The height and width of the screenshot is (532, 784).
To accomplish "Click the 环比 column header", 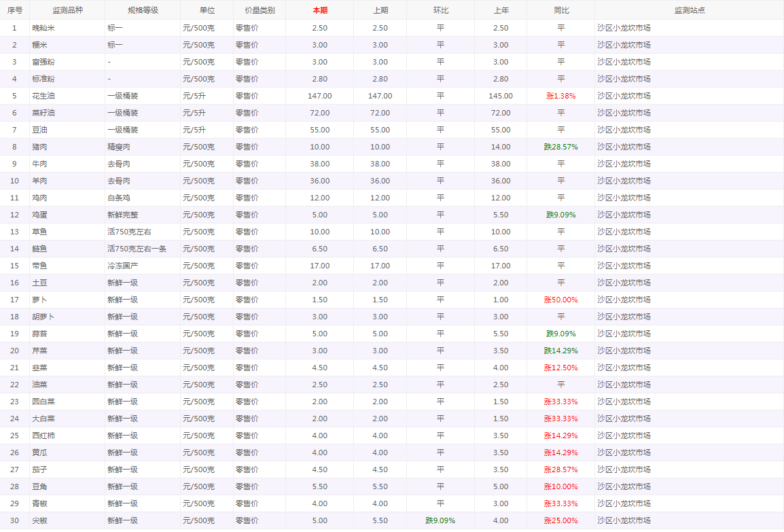I will [440, 10].
